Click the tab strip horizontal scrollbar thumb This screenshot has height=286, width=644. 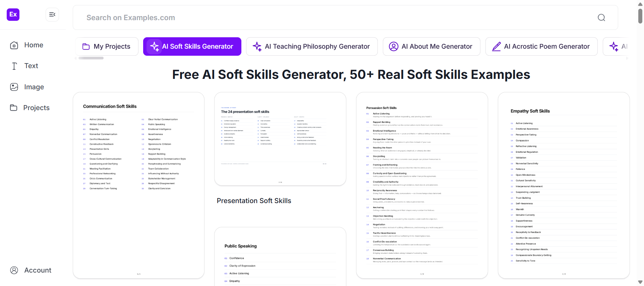point(91,58)
